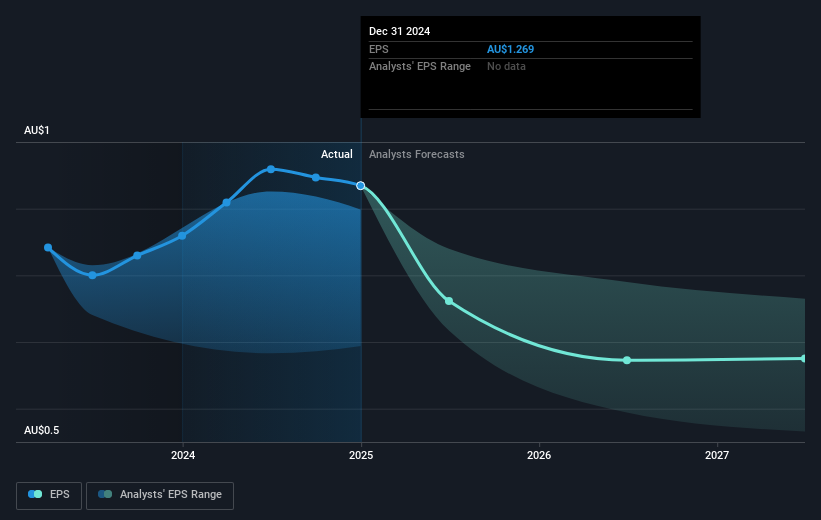This screenshot has height=520, width=821.
Task: Click the Analysts Forecasts label
Action: point(417,154)
